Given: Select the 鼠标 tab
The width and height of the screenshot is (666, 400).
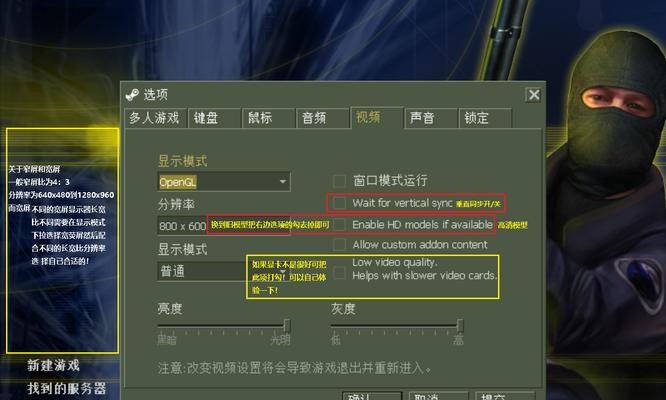Looking at the screenshot, I should [x=268, y=118].
